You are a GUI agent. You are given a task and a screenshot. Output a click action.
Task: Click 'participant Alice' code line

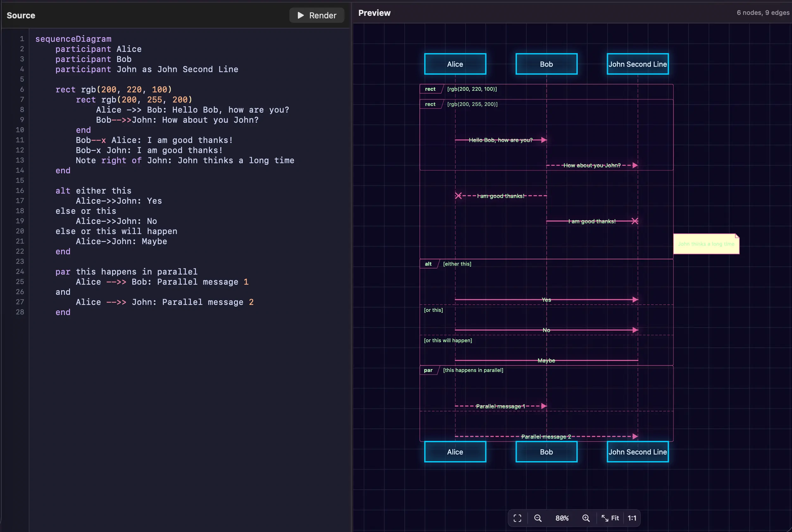tap(98, 49)
